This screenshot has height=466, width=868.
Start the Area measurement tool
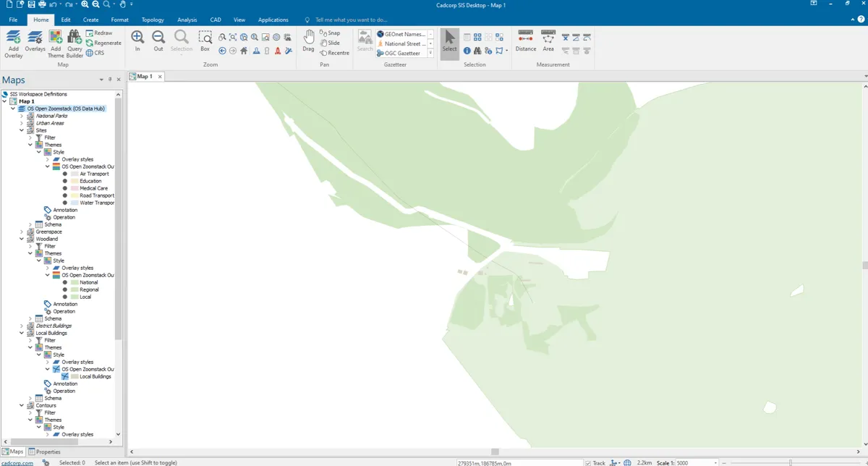point(548,41)
